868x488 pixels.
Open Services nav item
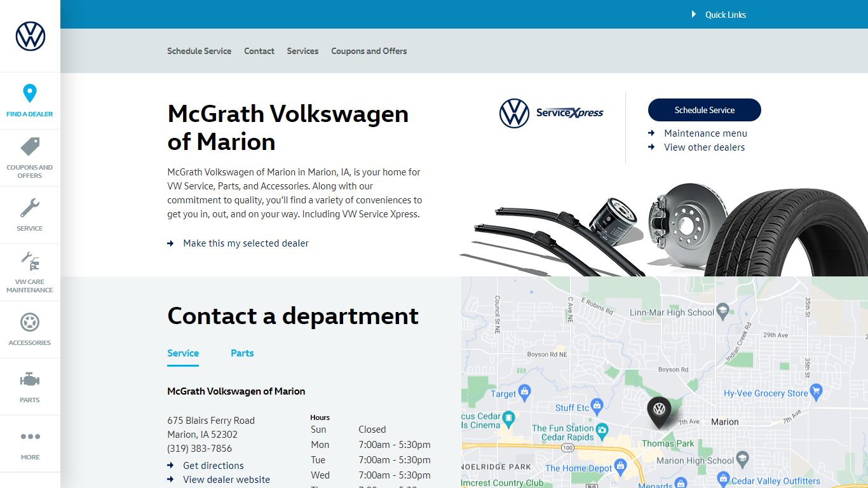click(x=302, y=51)
